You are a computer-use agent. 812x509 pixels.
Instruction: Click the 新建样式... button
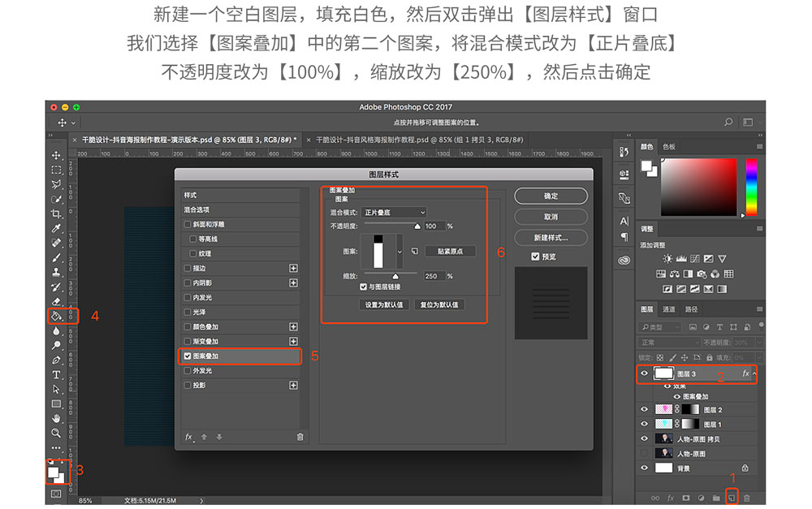click(551, 238)
